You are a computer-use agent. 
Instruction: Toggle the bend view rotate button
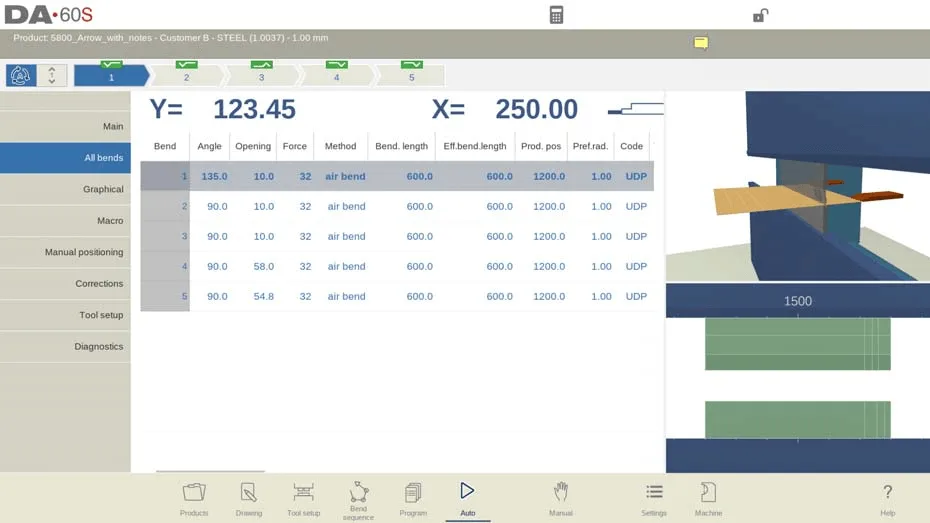21,75
